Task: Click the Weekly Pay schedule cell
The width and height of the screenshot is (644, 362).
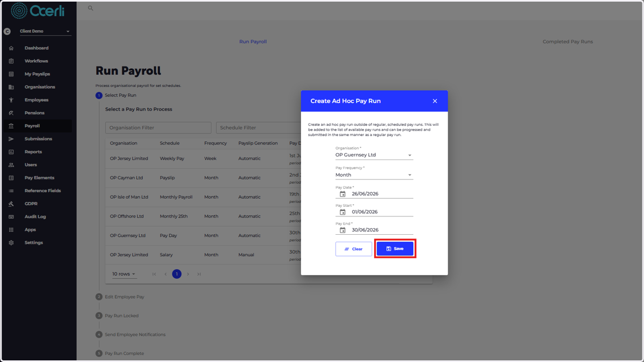Action: [172, 158]
